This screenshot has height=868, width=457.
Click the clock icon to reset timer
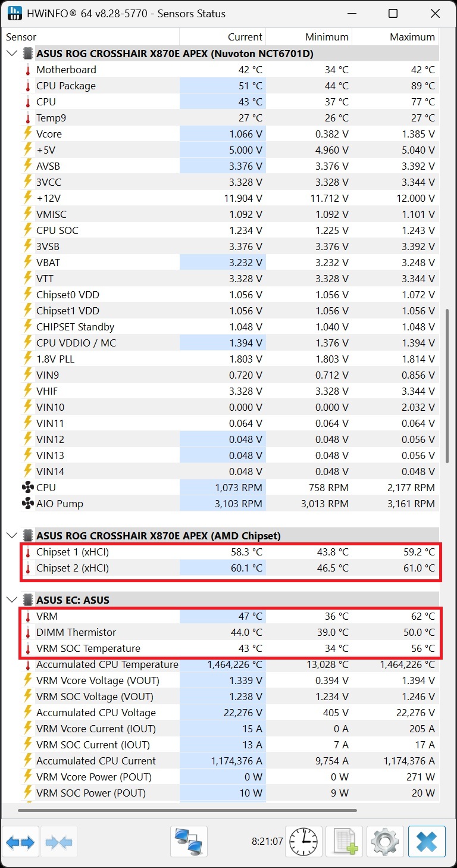pos(303,841)
